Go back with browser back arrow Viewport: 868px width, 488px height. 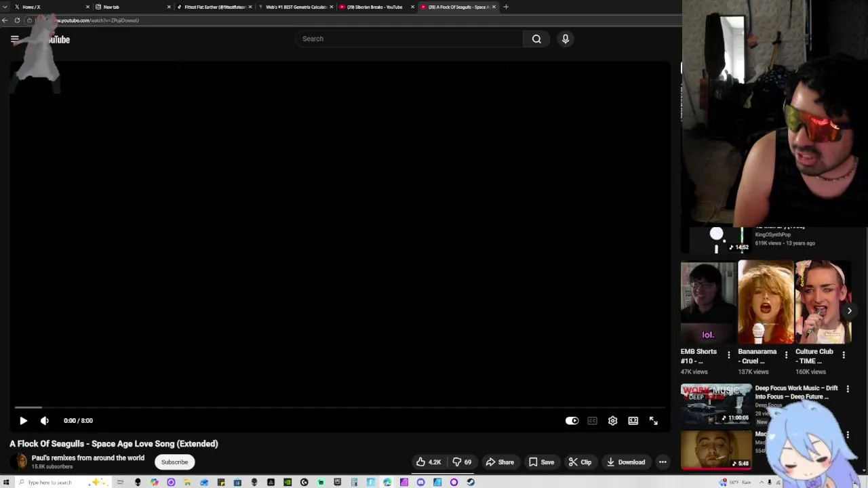5,20
